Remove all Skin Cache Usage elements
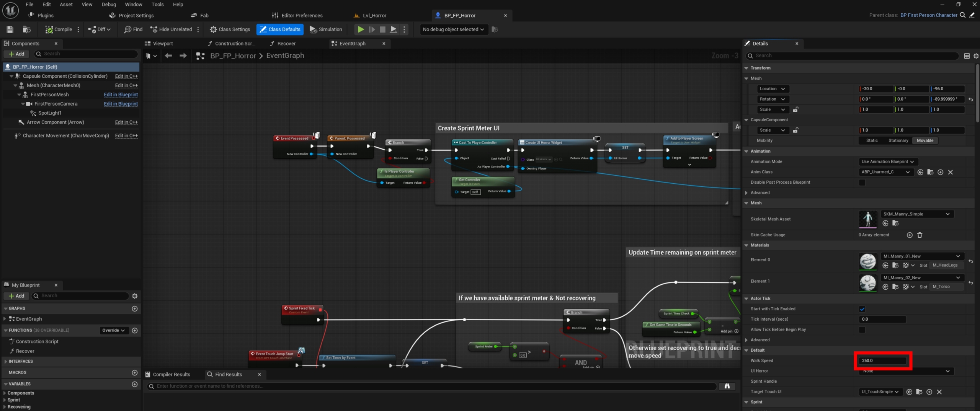Screen dimensions: 980x411 [920, 235]
